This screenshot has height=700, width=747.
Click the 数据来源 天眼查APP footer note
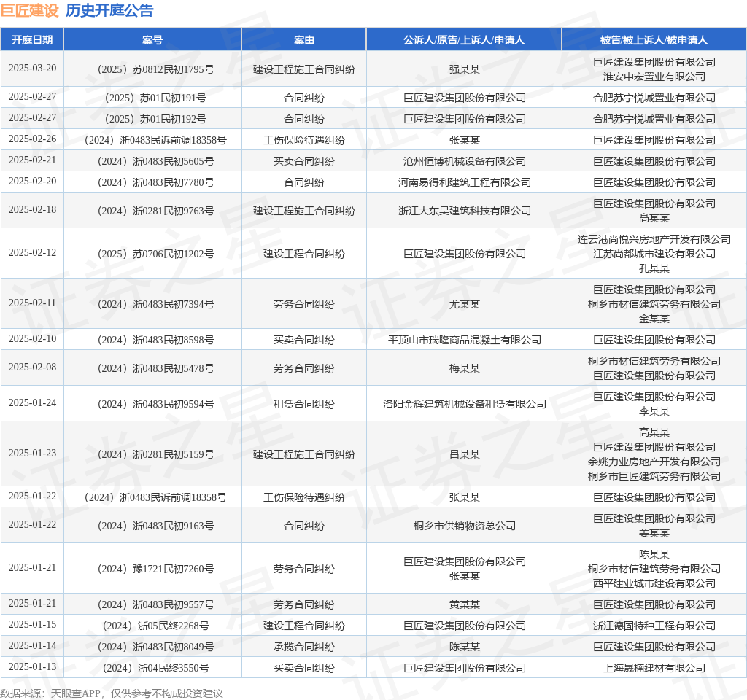[112, 693]
